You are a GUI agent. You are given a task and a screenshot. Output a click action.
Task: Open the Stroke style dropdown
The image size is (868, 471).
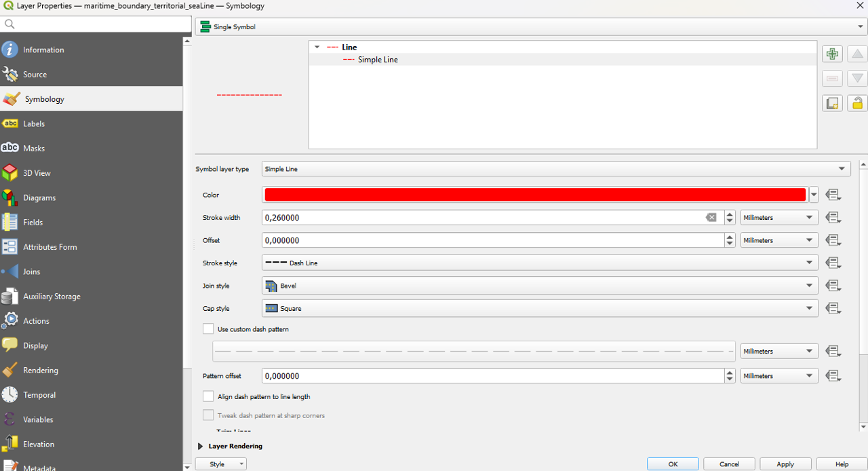[539, 263]
